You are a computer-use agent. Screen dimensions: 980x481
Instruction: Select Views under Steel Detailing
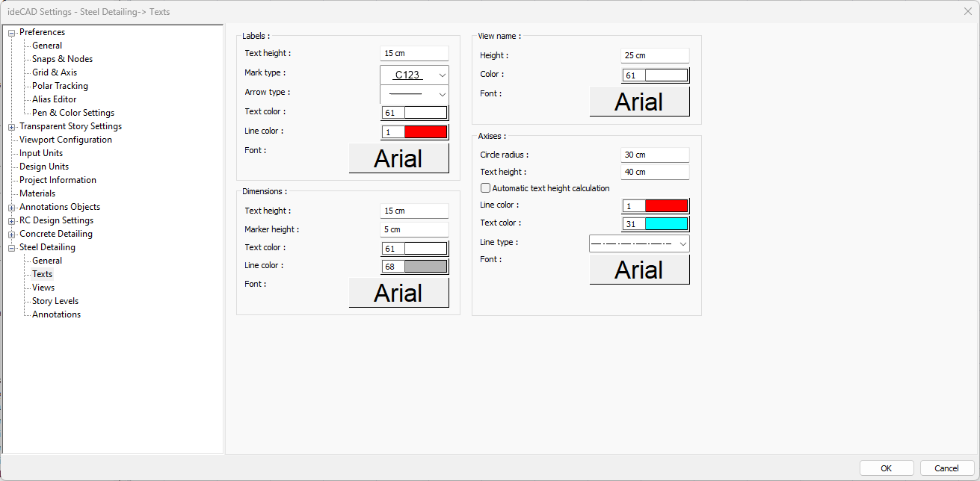(x=43, y=288)
